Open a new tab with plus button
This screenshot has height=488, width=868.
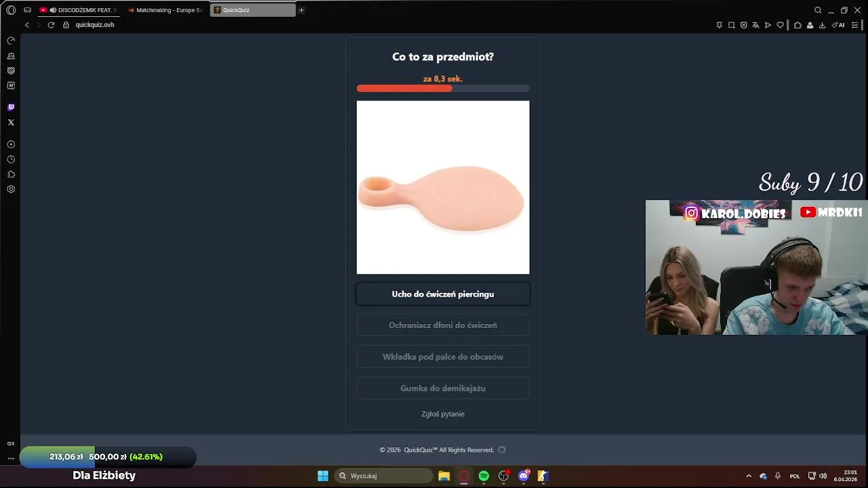[x=302, y=10]
